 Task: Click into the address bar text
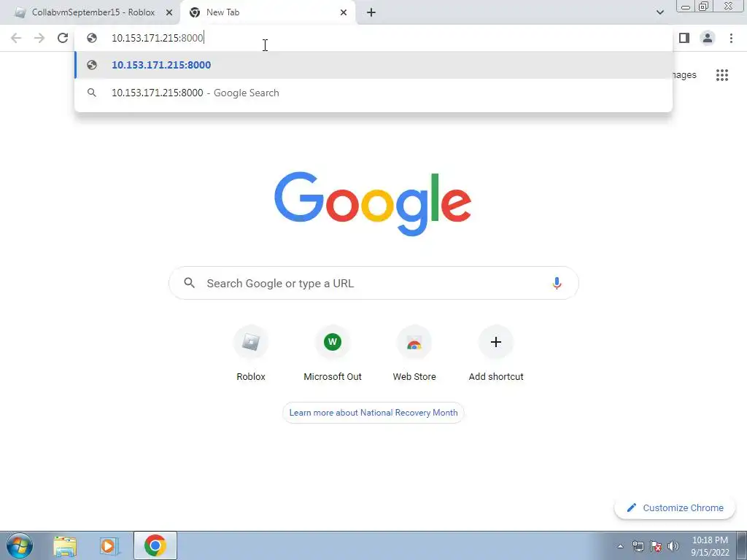pyautogui.click(x=158, y=38)
